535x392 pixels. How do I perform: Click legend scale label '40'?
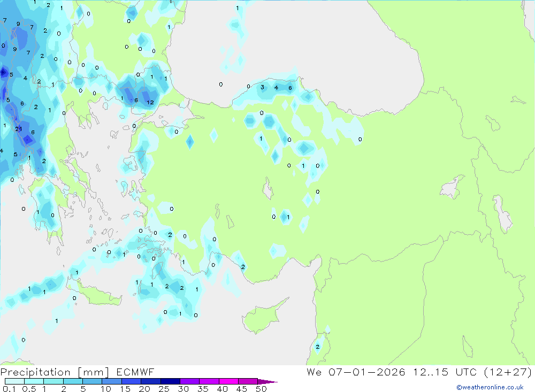click(x=222, y=389)
